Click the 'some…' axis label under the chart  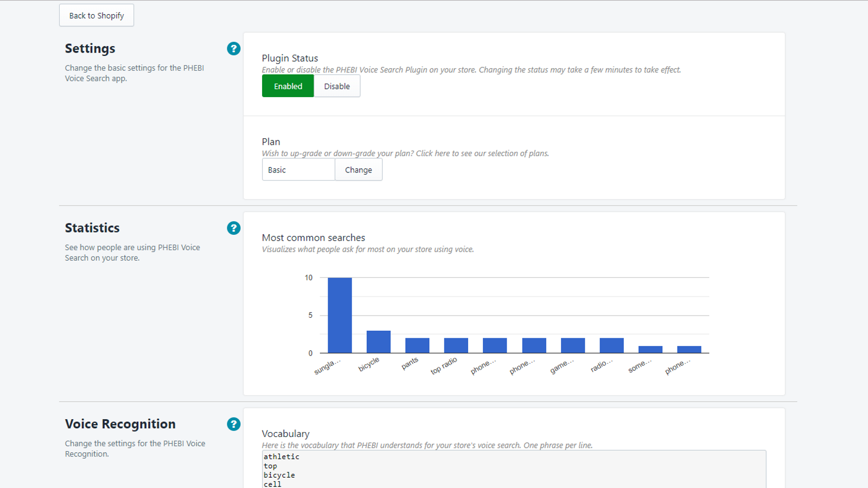[640, 365]
